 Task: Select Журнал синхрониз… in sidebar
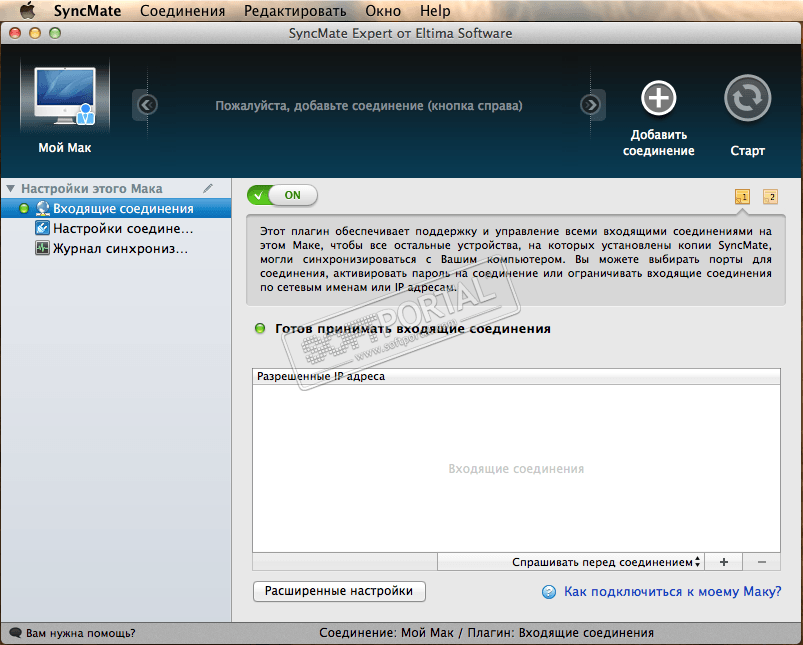point(116,248)
